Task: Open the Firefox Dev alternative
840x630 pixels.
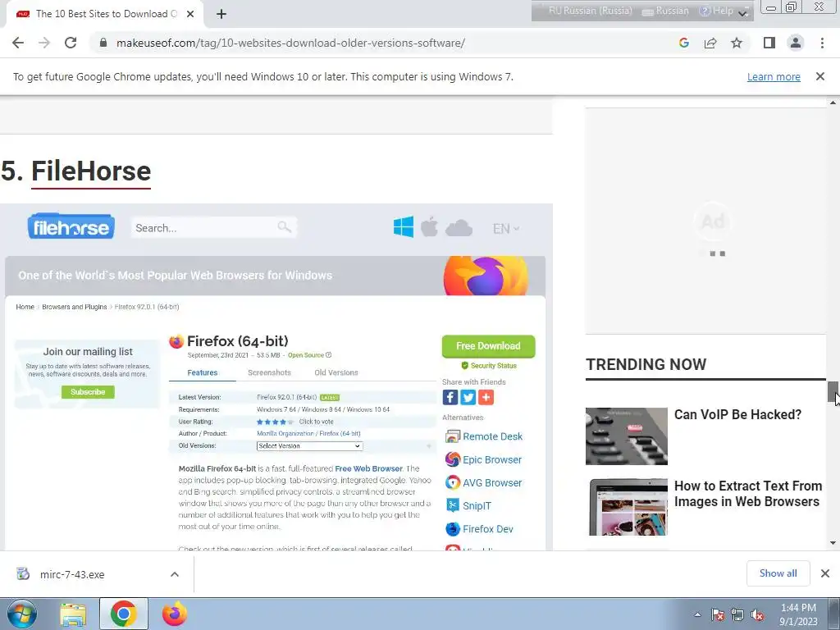Action: 479,529
